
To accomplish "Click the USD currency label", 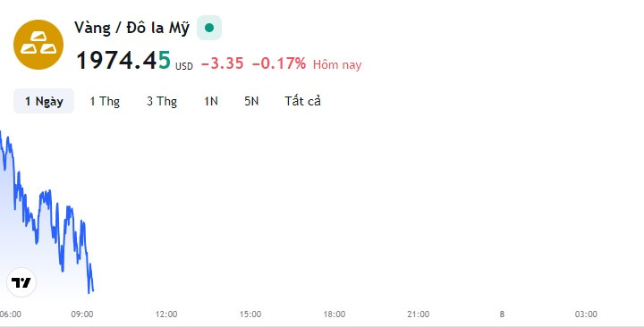I will pos(184,66).
